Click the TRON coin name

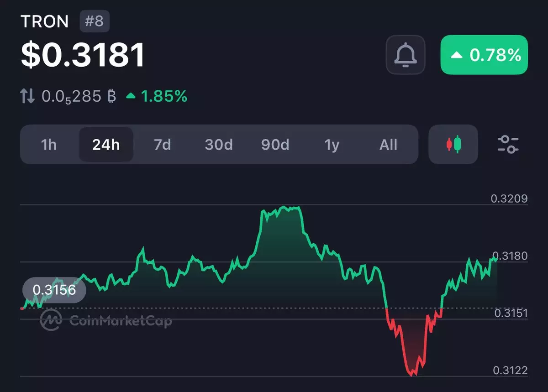tap(45, 21)
